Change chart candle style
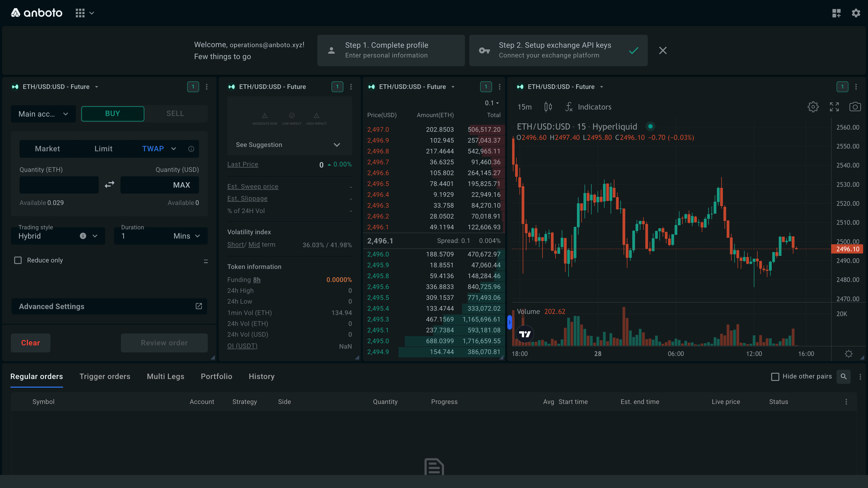This screenshot has height=488, width=868. (548, 107)
